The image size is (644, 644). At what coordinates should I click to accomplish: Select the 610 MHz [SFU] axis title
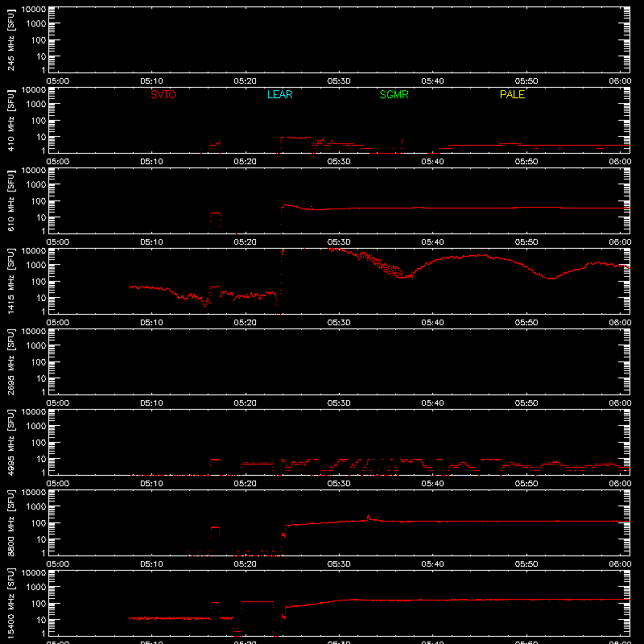10,200
